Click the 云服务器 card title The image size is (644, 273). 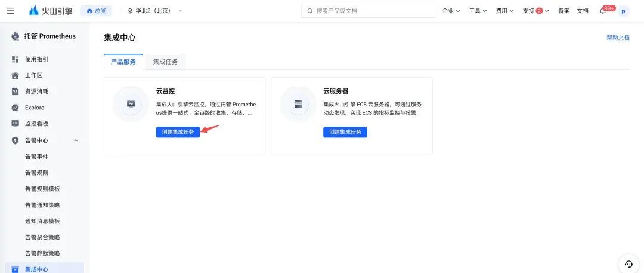336,91
